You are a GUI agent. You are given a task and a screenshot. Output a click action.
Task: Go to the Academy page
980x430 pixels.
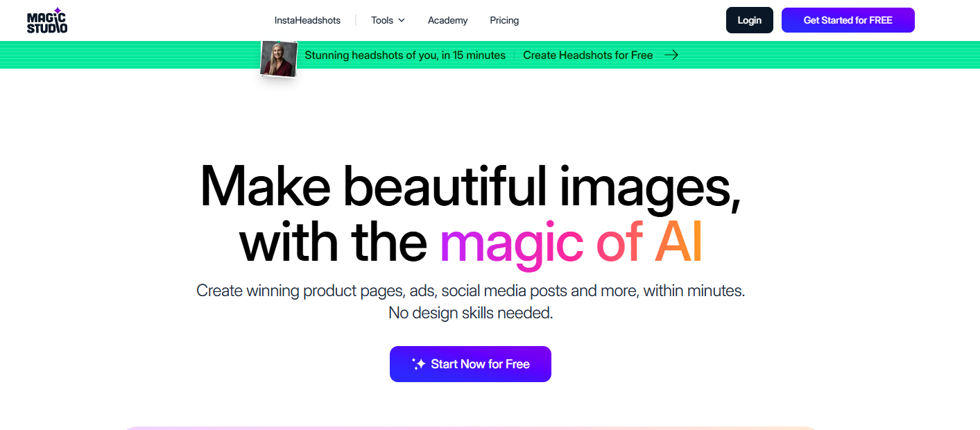[x=447, y=20]
